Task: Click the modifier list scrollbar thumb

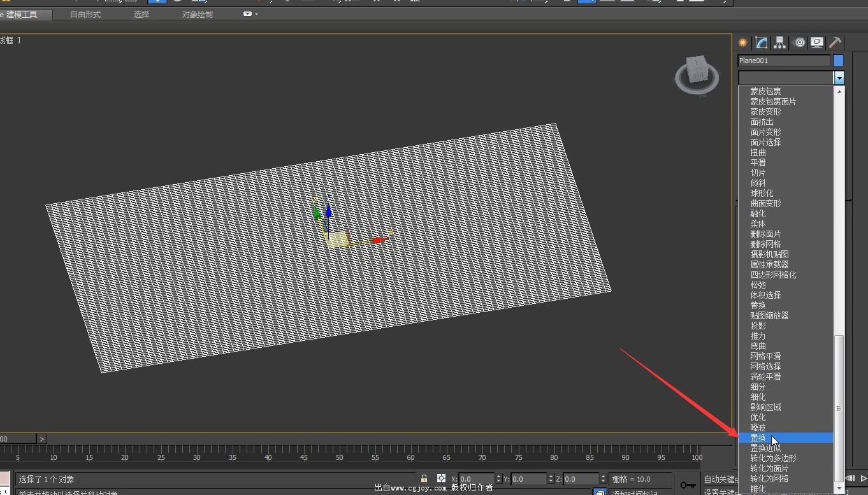Action: (839, 408)
